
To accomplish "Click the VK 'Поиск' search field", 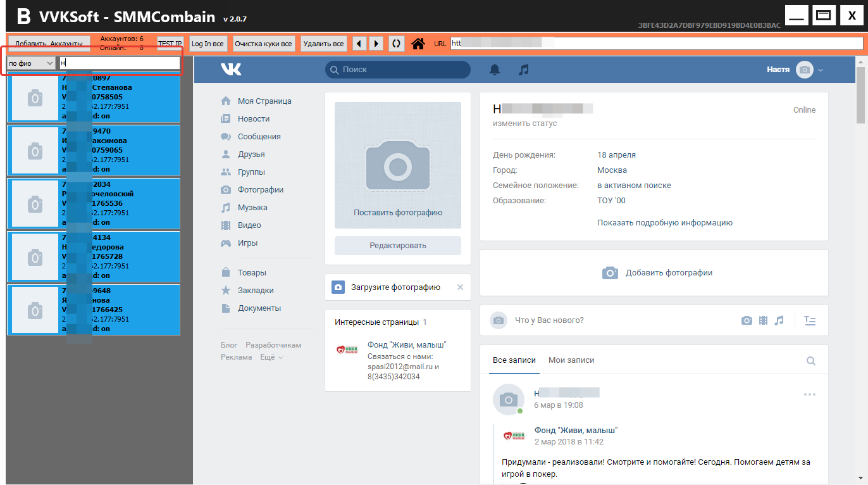I will pos(398,70).
